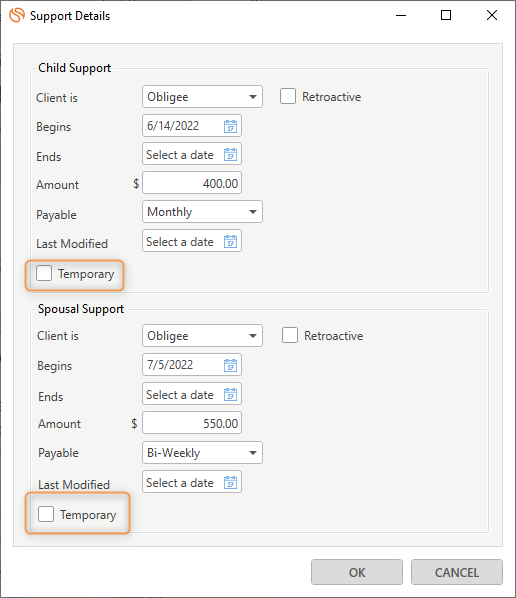Viewport: 516px width, 598px height.
Task: Expand Child Support Client is dropdown
Action: (202, 97)
